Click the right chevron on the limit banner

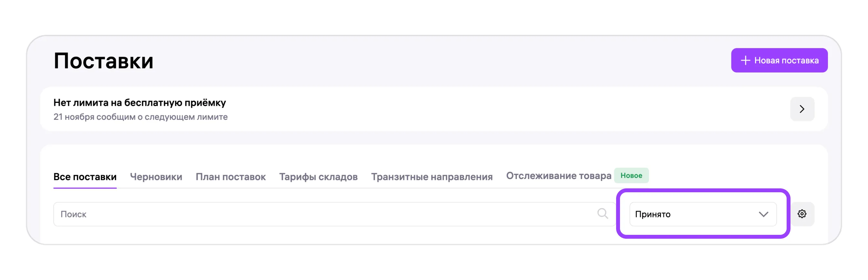point(801,109)
